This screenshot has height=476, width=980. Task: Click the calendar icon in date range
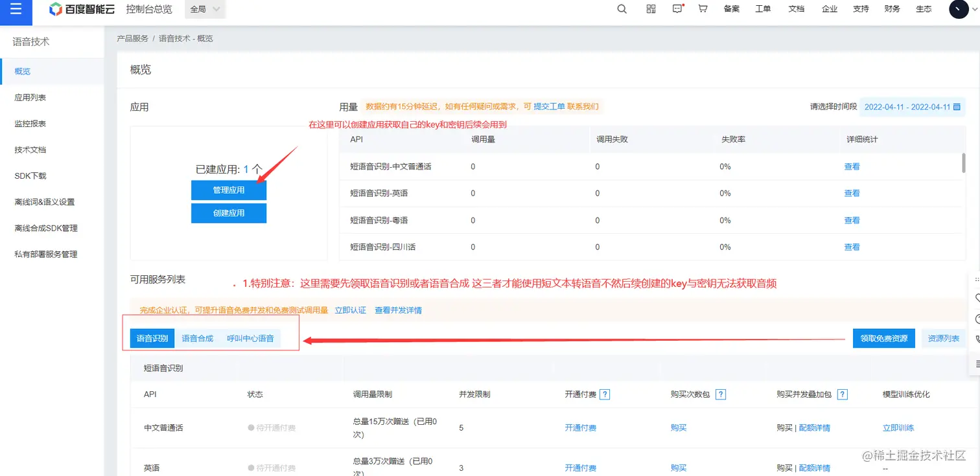coord(956,107)
